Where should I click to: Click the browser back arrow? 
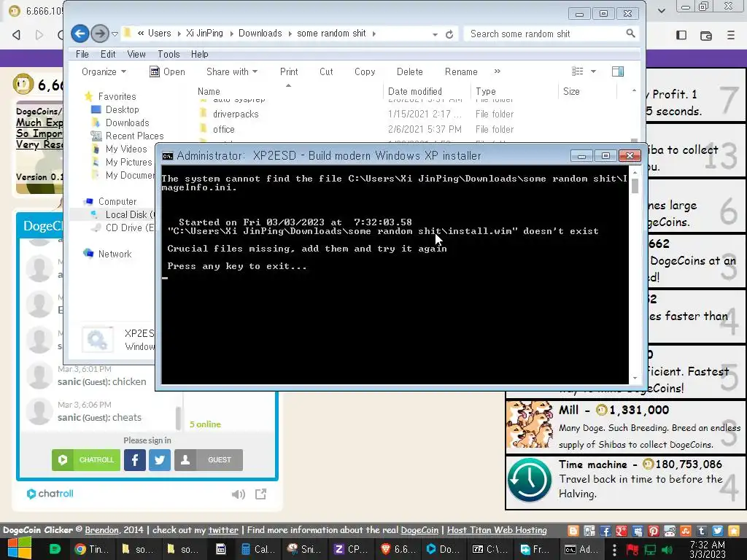17,35
